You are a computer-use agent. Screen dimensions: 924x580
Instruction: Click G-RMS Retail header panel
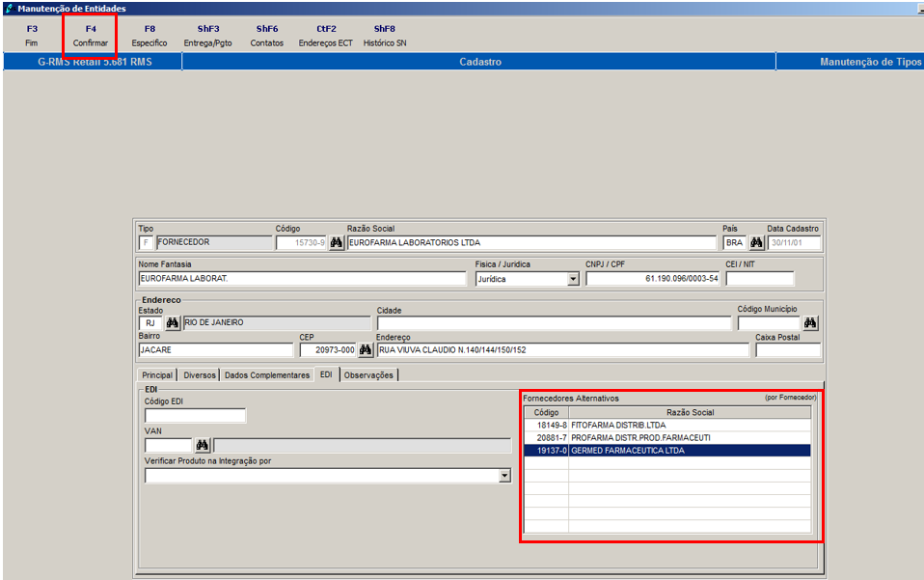coord(95,62)
